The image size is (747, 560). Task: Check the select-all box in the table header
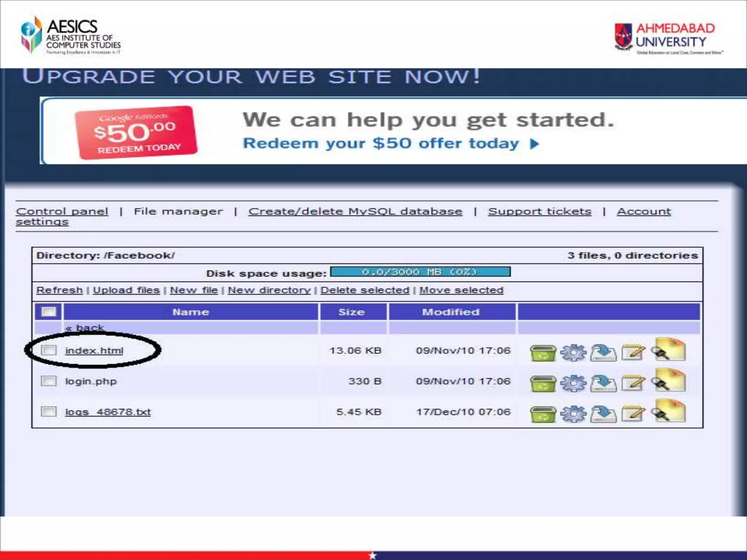[x=49, y=312]
